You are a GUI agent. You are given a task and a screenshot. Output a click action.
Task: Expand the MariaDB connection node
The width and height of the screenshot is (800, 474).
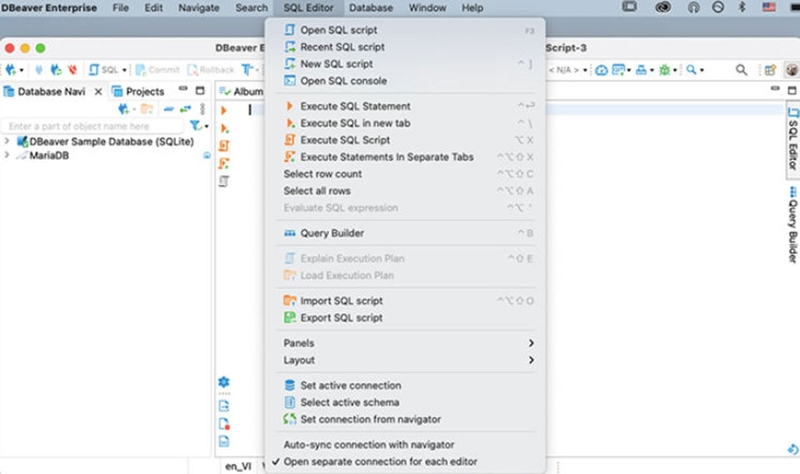click(7, 155)
